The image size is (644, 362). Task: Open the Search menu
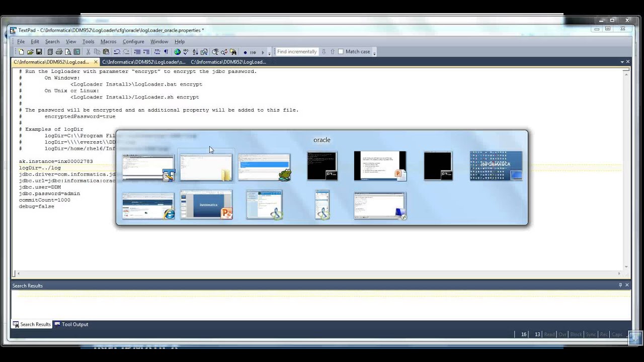[52, 42]
